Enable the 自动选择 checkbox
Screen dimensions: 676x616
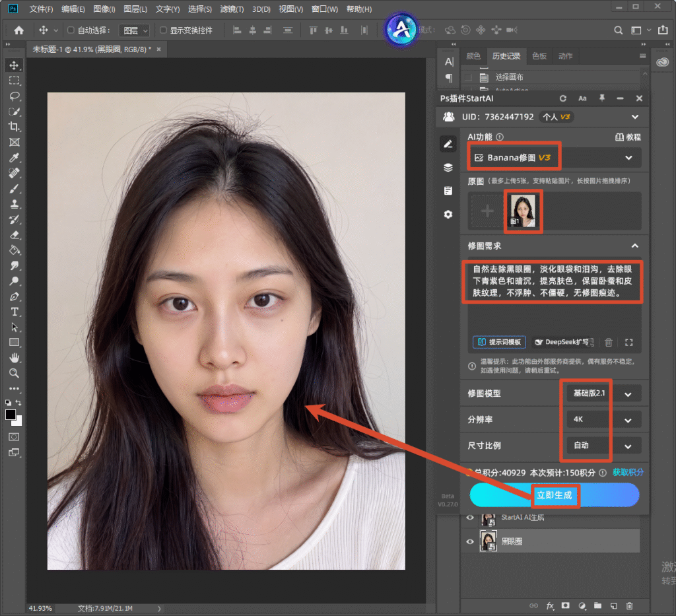pos(71,30)
